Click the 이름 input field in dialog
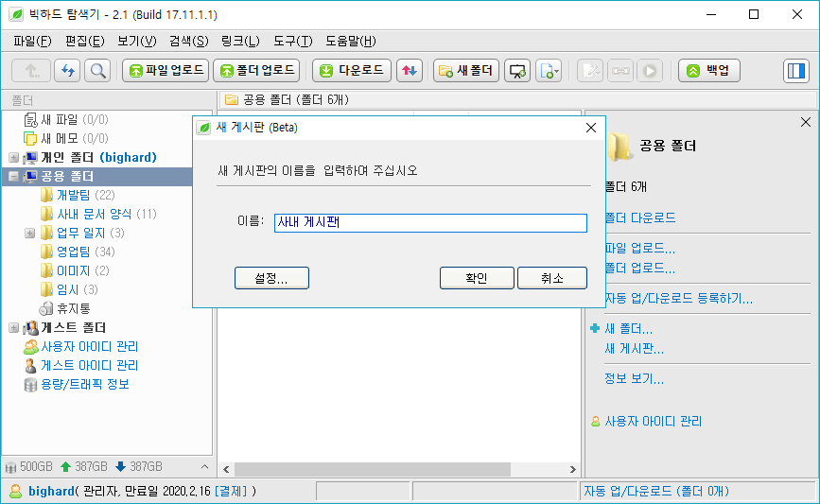 [x=430, y=223]
